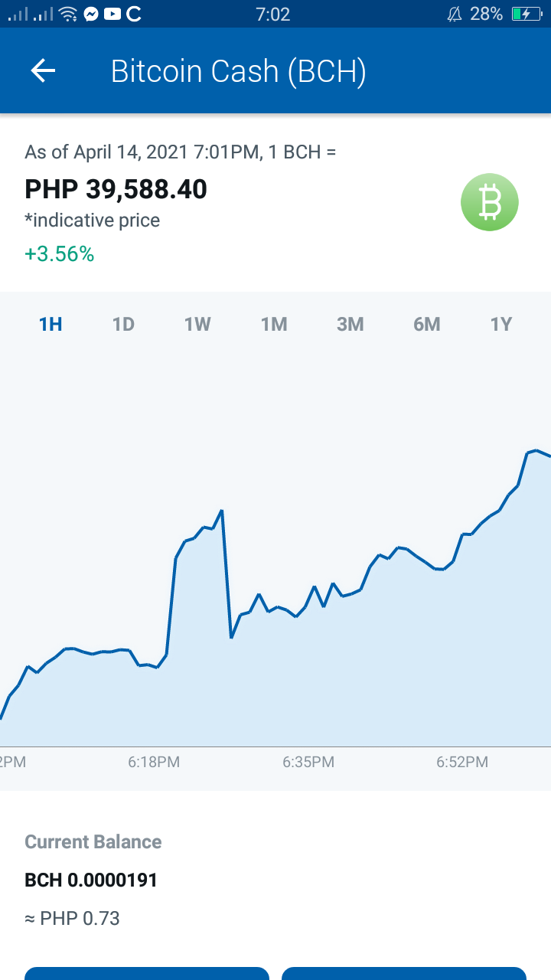Switch chart to 1W range
The image size is (551, 980).
(x=197, y=325)
